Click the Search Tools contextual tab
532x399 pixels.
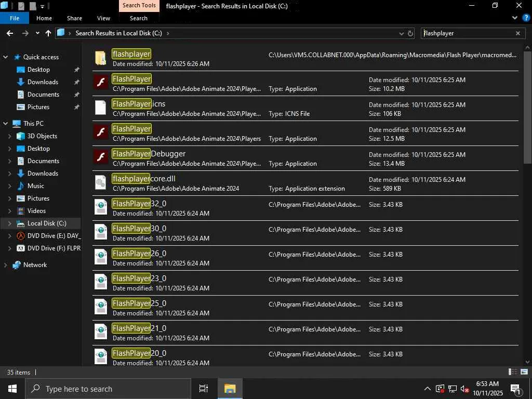139,5
